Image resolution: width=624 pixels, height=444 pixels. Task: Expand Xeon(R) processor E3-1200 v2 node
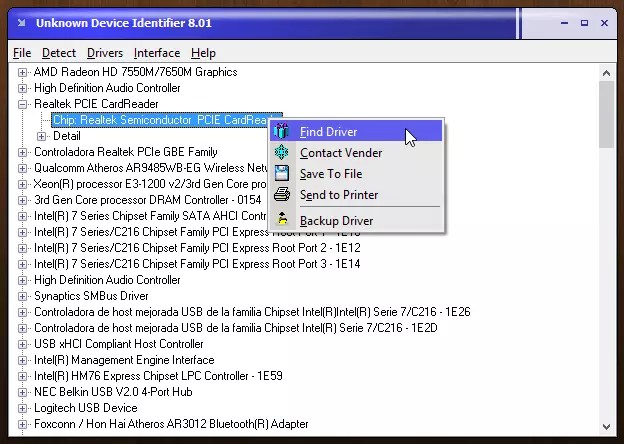22,184
